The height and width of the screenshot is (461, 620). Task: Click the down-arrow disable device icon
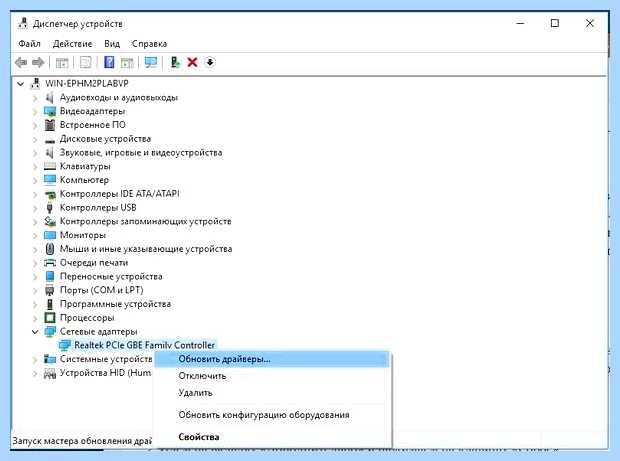(x=210, y=62)
